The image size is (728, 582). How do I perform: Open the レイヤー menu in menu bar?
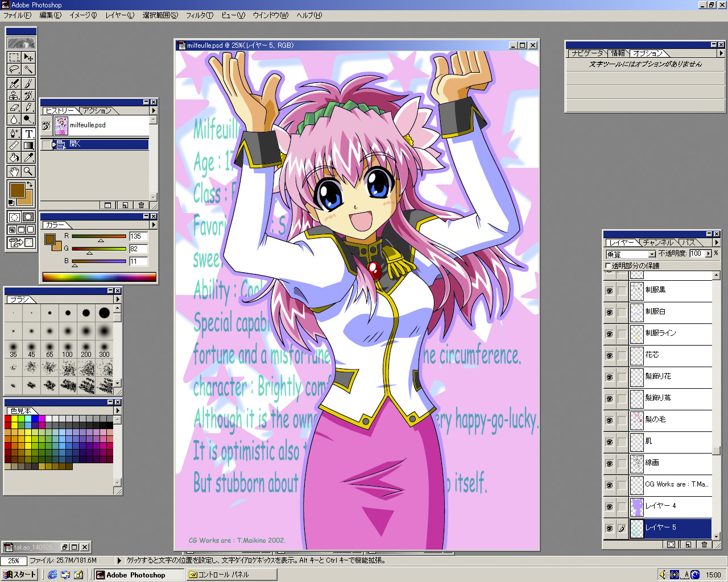tap(119, 15)
